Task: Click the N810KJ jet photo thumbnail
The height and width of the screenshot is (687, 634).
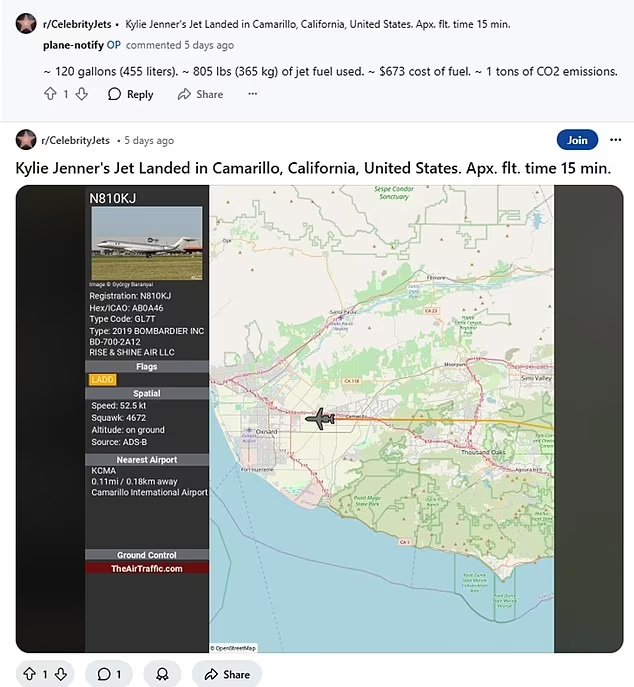Action: pyautogui.click(x=147, y=243)
